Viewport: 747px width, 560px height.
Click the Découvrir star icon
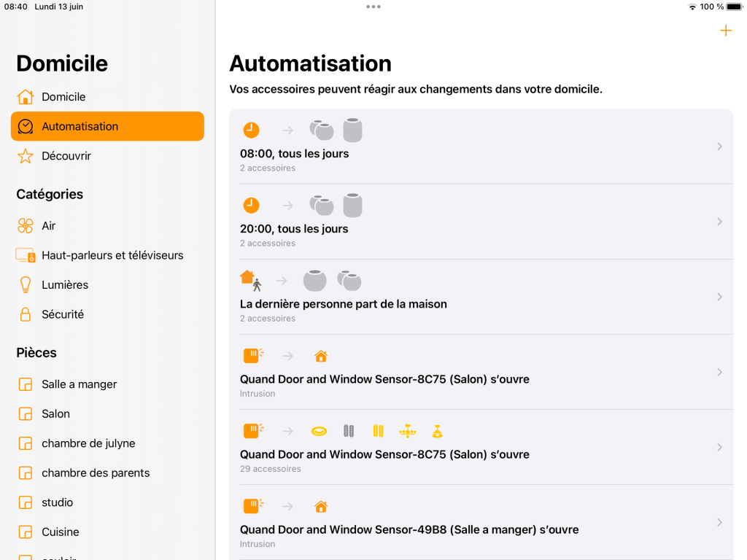[x=26, y=156]
